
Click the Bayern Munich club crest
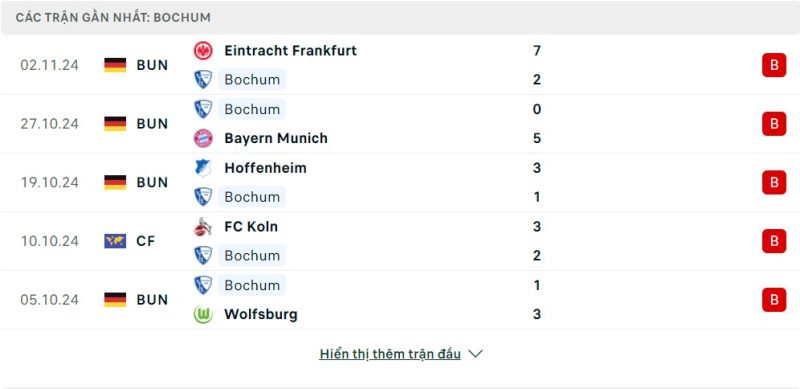click(203, 138)
